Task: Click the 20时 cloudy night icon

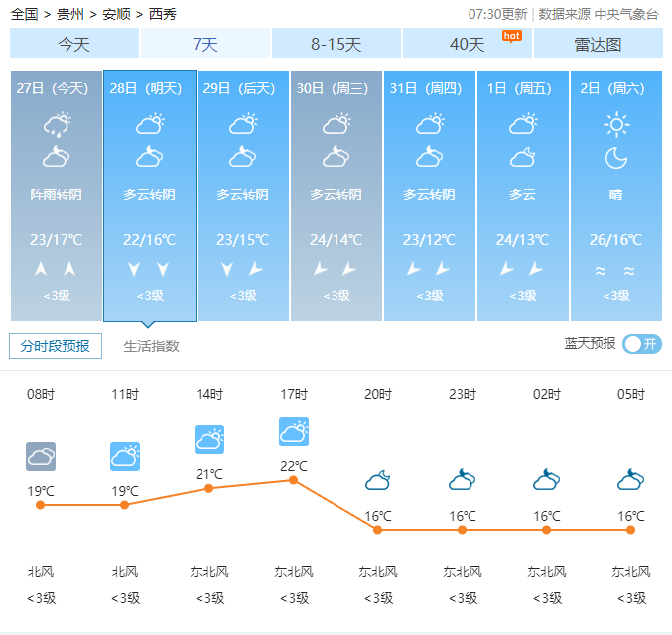Action: (378, 481)
